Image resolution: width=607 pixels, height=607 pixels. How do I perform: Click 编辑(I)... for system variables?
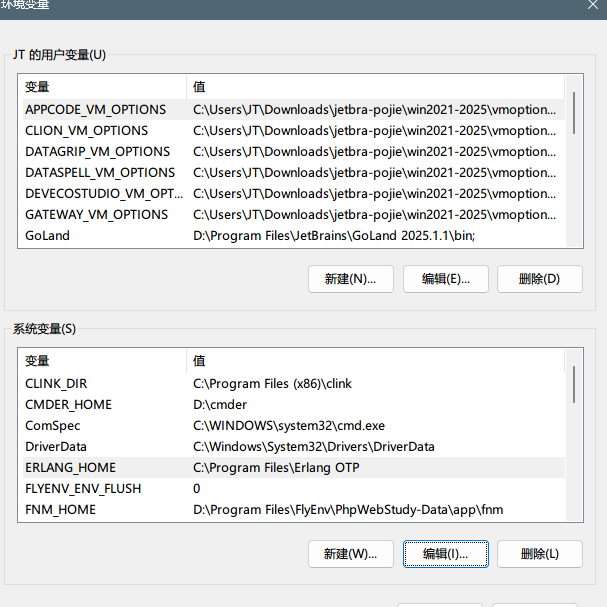[x=444, y=553]
